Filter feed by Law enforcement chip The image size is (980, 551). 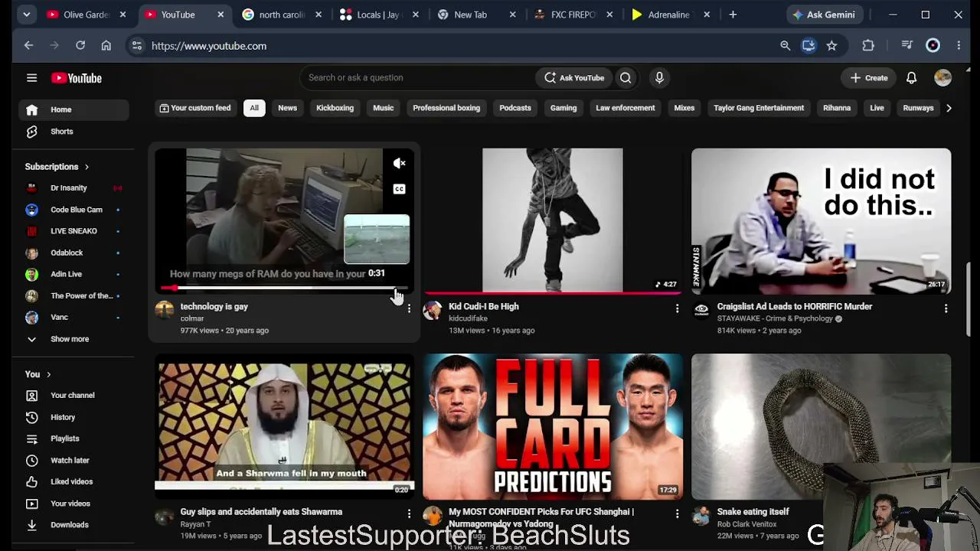(x=626, y=108)
